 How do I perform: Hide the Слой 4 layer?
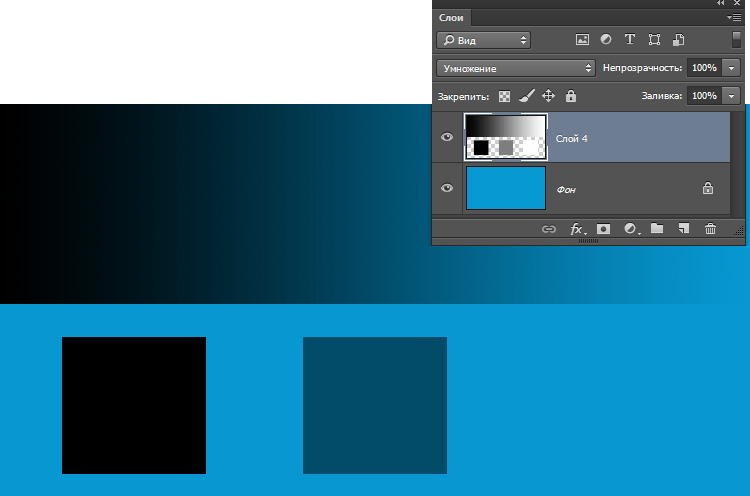click(x=447, y=137)
